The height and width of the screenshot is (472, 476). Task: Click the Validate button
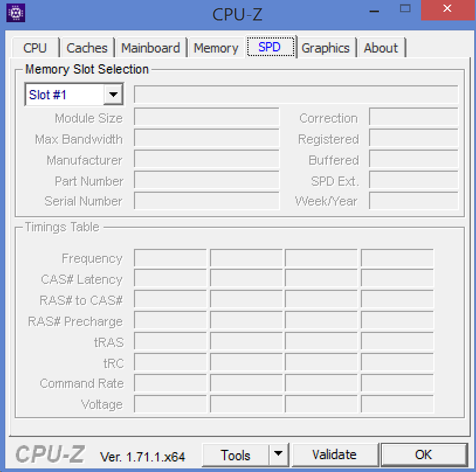334,454
